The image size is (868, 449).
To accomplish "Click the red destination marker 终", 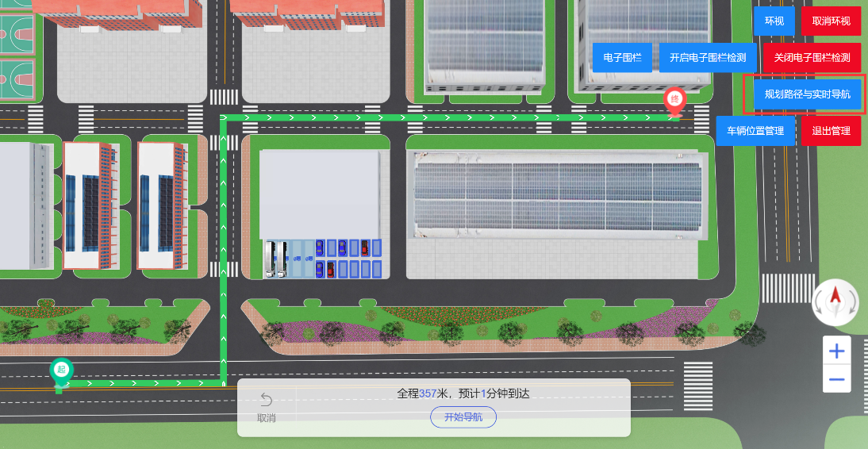I will pyautogui.click(x=675, y=101).
